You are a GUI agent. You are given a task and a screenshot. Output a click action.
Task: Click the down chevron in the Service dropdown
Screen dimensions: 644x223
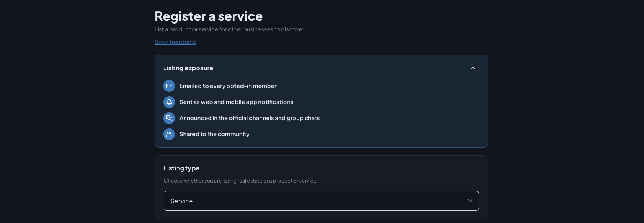(x=470, y=201)
